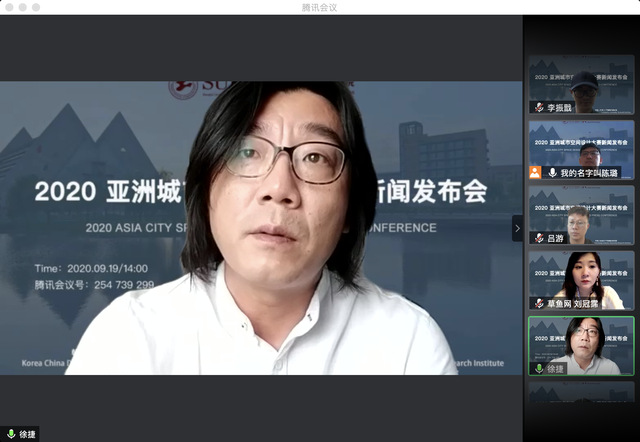The image size is (640, 442).
Task: Click the green microphone icon on 徐捷's sidebar tile
Action: tap(540, 368)
